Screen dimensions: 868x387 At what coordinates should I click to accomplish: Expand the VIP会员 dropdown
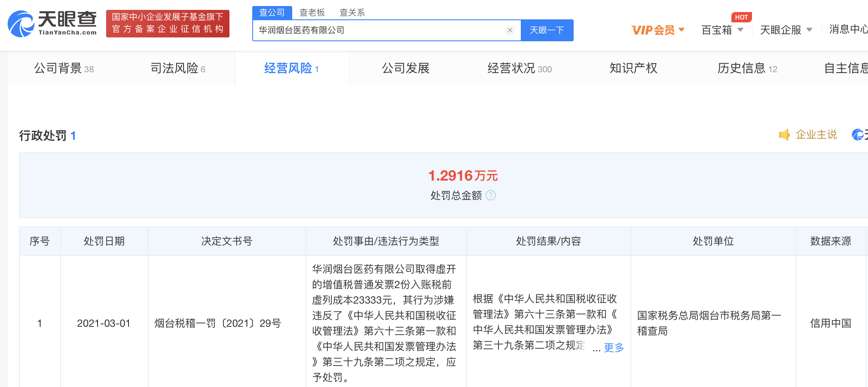pyautogui.click(x=657, y=30)
